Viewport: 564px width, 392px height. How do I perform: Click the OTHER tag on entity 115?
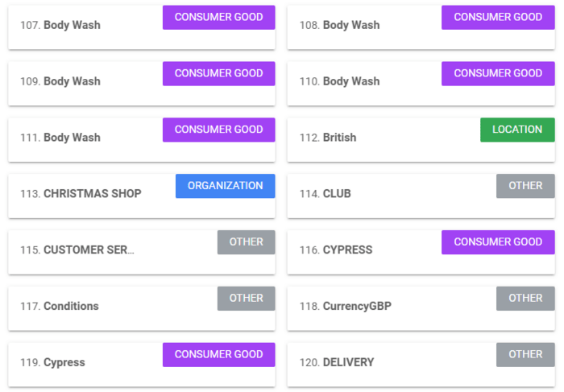(x=246, y=242)
